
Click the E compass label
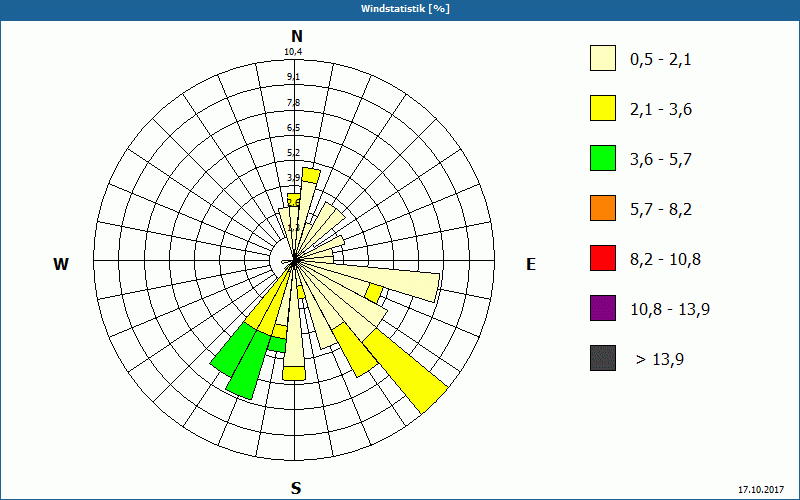(x=531, y=264)
